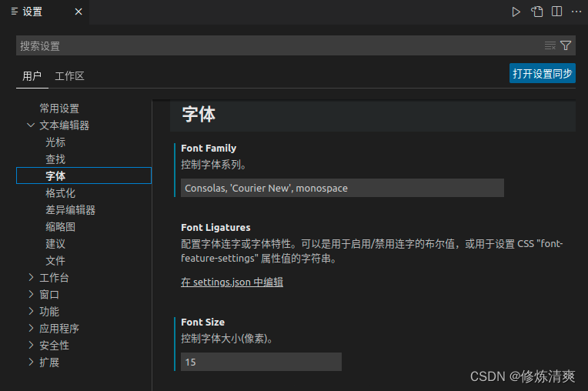Expand the 功能 section

[31, 311]
